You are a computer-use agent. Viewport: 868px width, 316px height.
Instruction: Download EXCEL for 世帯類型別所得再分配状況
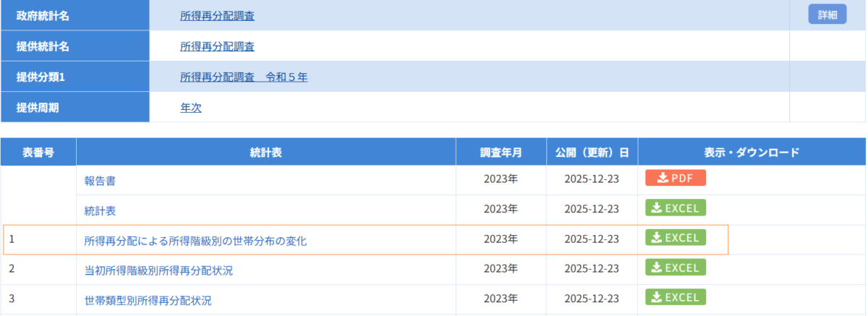coord(675,297)
